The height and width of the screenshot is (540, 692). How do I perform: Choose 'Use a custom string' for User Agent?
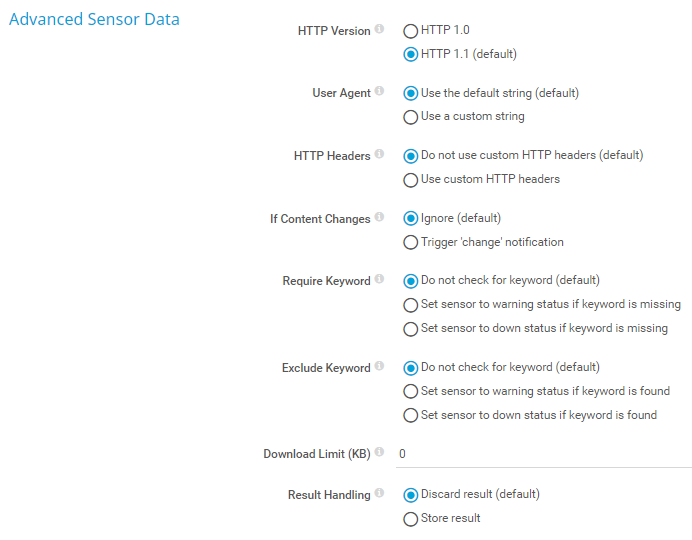click(x=411, y=117)
